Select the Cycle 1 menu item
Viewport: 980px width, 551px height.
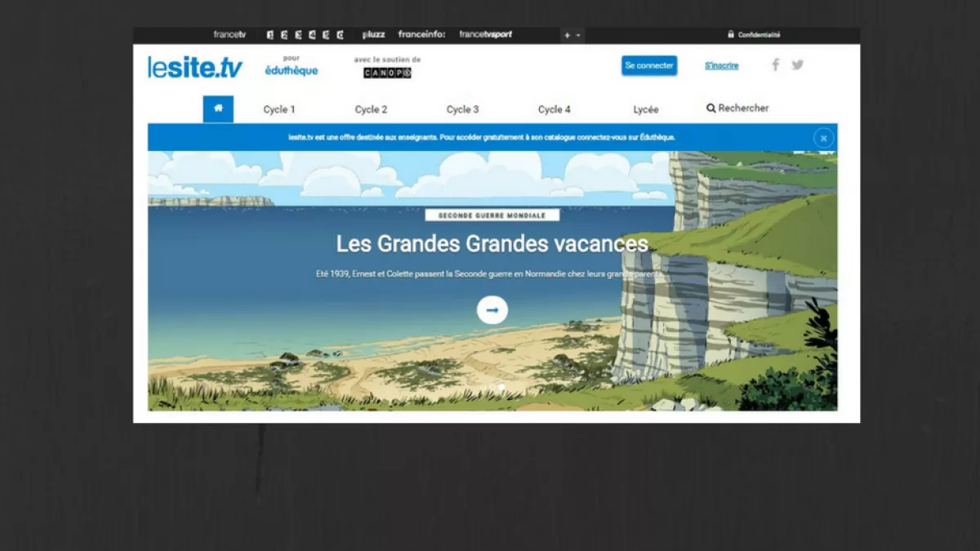pyautogui.click(x=279, y=109)
